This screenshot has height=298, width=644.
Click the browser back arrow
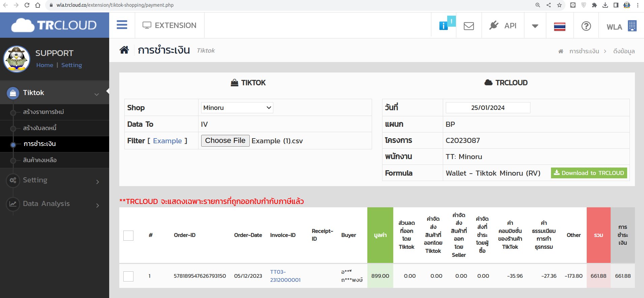(5, 5)
